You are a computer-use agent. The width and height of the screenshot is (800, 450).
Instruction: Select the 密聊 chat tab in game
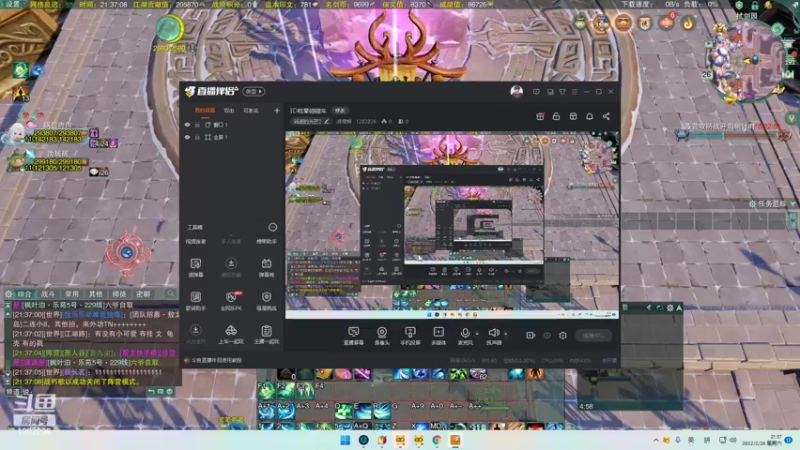143,294
